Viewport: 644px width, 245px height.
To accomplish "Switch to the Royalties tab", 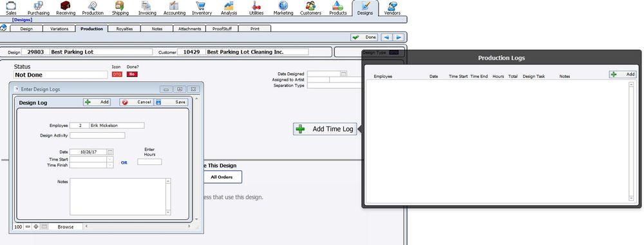I will coord(124,29).
